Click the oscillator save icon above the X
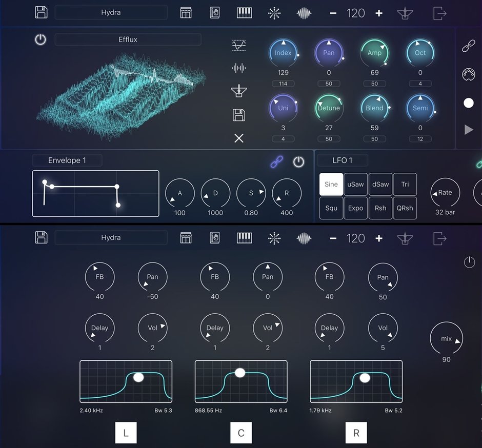482x448 pixels. coord(238,115)
